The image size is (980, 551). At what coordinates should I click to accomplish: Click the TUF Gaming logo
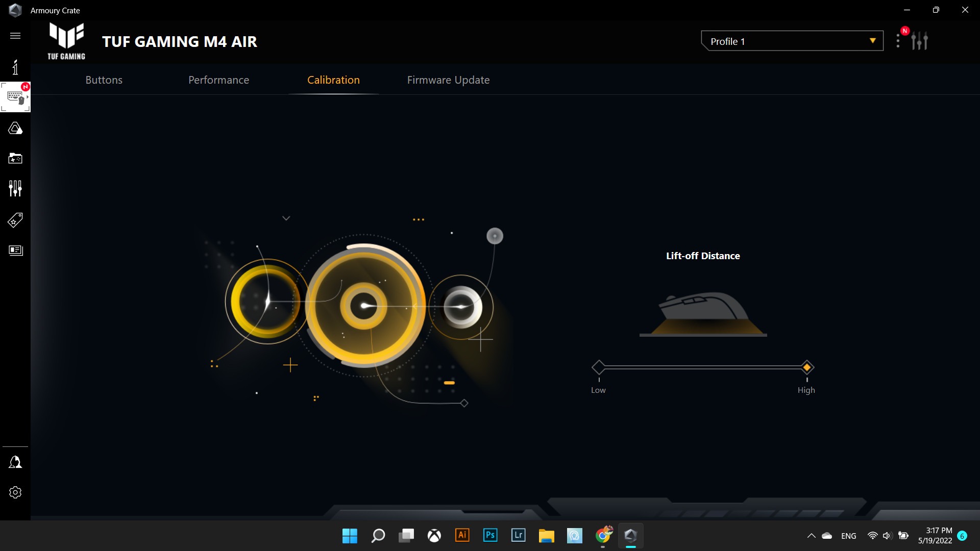[x=66, y=41]
